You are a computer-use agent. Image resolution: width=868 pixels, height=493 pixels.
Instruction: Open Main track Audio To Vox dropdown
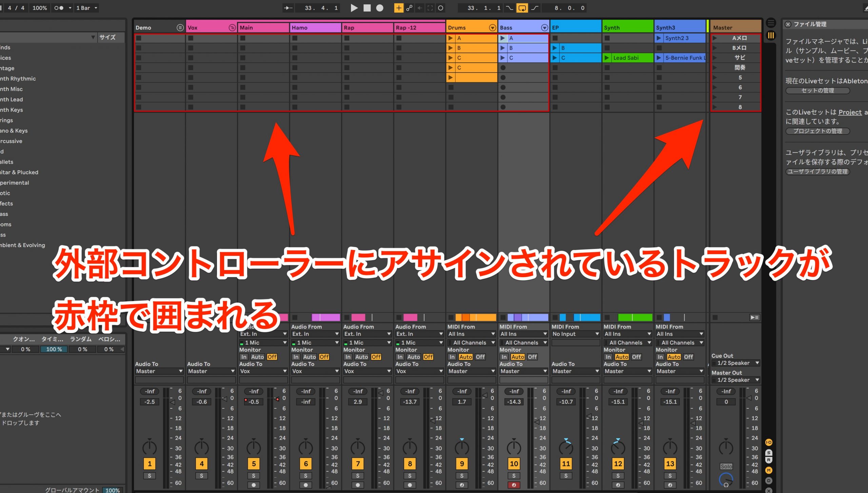(x=263, y=371)
